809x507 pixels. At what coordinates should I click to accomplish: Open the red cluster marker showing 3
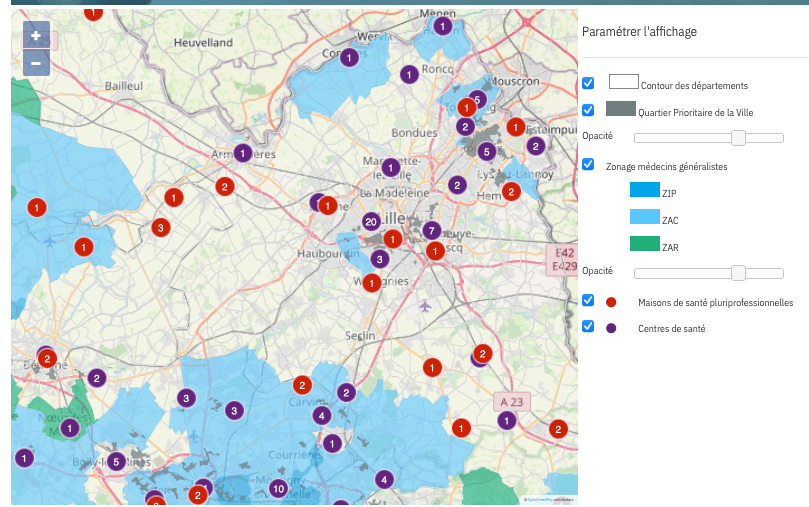(159, 228)
